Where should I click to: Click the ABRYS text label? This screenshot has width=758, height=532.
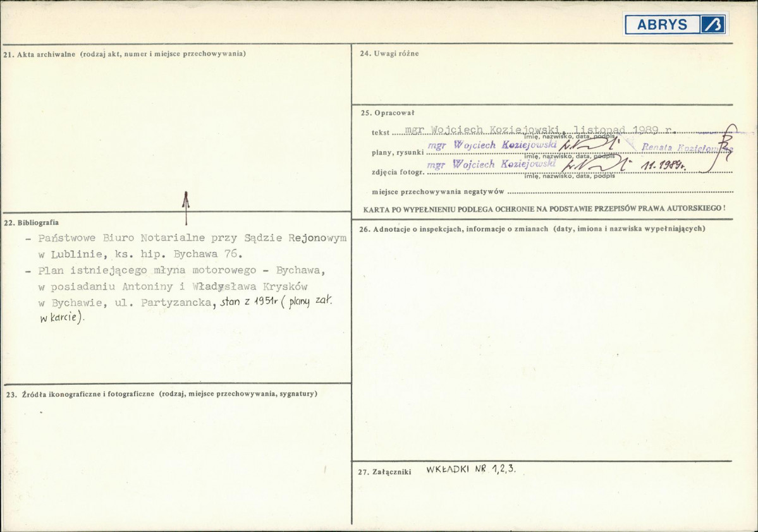tap(662, 25)
